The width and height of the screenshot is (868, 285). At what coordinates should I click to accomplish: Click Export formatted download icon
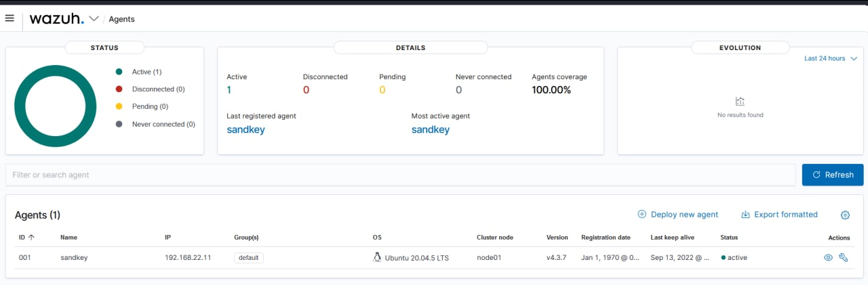[x=745, y=215]
